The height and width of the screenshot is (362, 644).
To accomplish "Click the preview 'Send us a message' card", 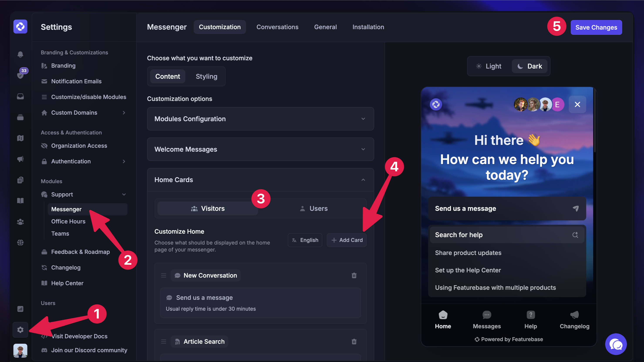I will (x=507, y=208).
